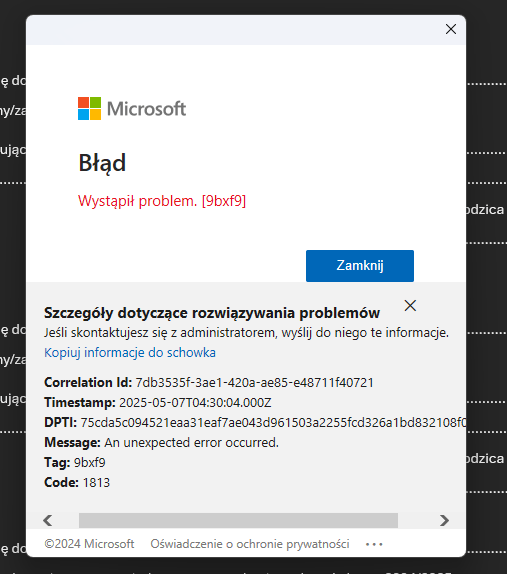Open the three-dots more options in footer
Viewport: 507px width, 574px height.
click(x=374, y=544)
